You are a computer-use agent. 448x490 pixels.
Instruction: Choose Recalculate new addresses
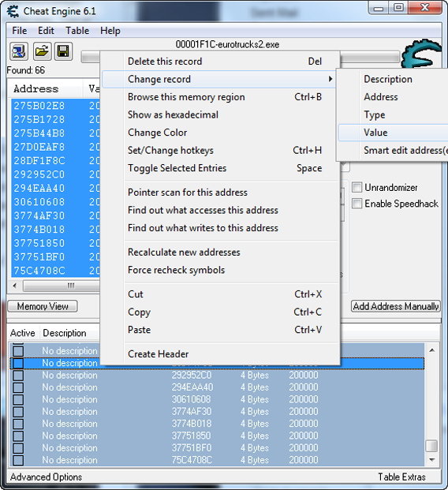(220, 252)
